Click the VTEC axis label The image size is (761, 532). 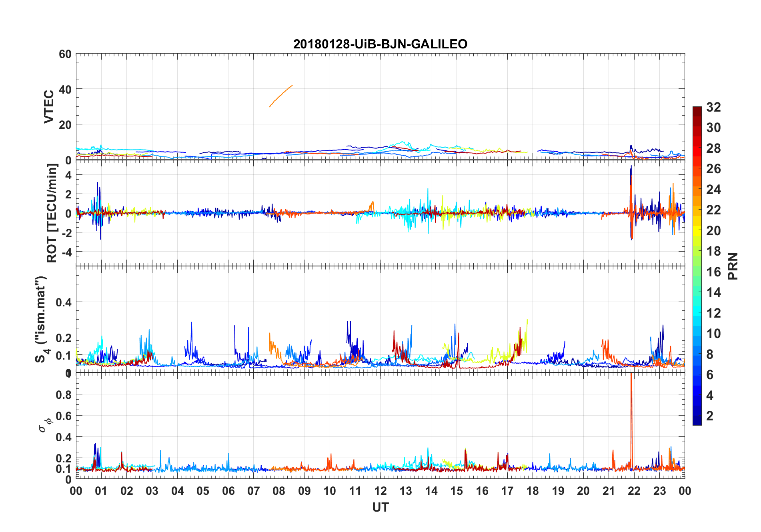click(x=49, y=107)
